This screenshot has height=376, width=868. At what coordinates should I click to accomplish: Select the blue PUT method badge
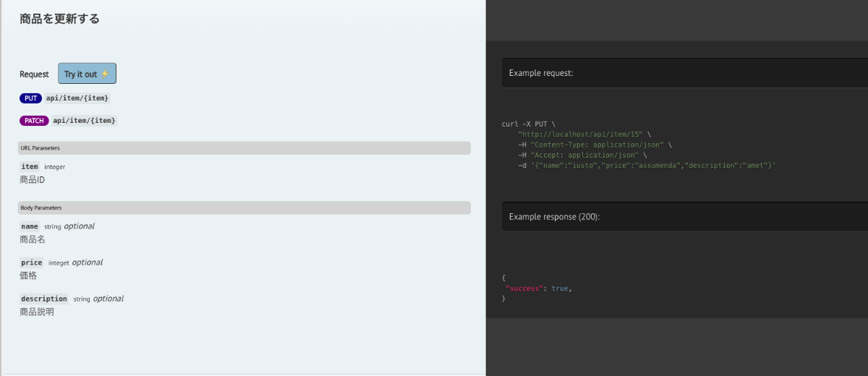tap(30, 98)
